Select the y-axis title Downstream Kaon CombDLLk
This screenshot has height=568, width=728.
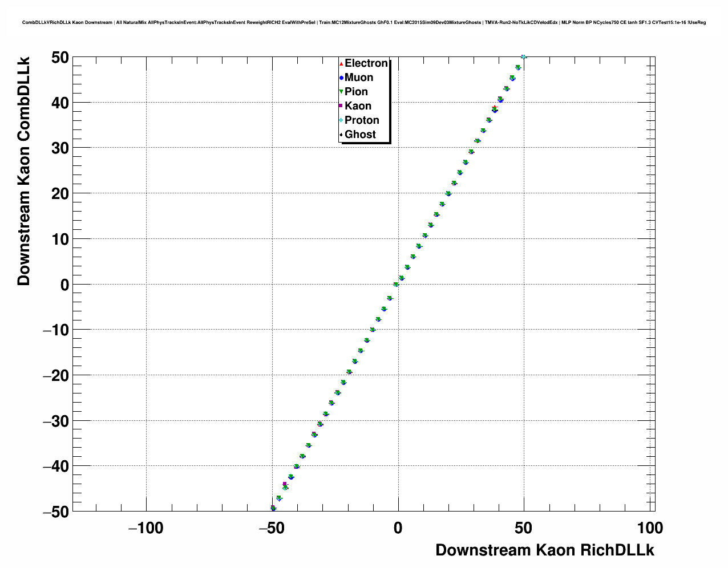pos(23,171)
